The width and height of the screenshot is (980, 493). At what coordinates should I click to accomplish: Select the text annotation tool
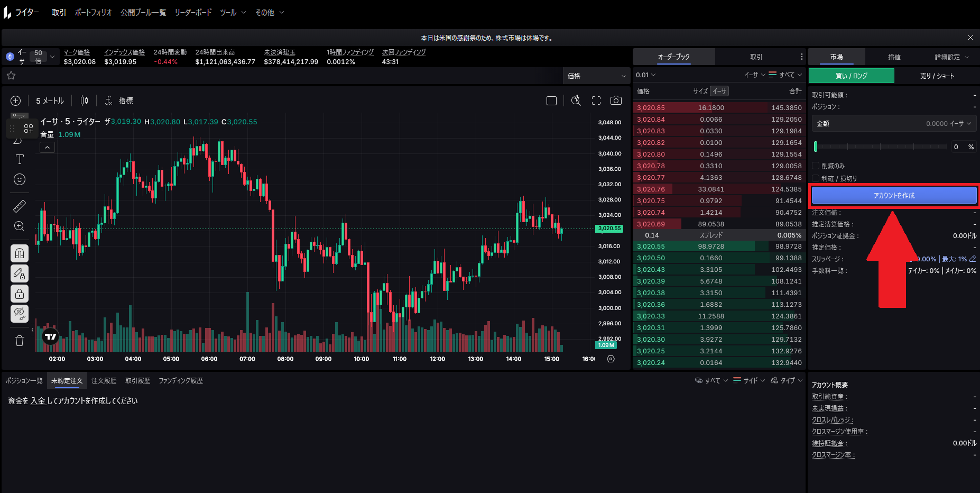[x=20, y=159]
